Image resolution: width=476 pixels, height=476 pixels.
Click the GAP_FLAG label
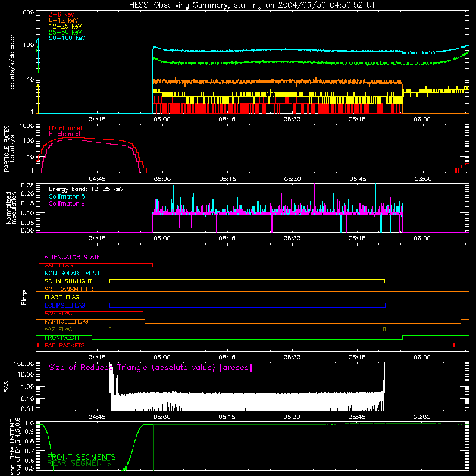click(x=58, y=265)
